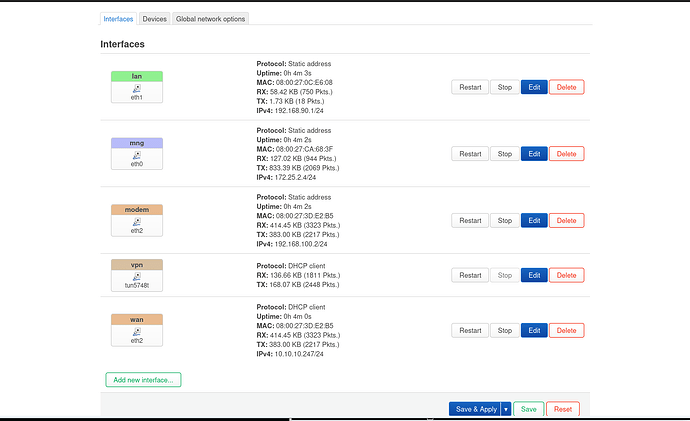Click the mng MAC address 08:00:27:CA:68:3F
This screenshot has height=421, width=690.
305,149
